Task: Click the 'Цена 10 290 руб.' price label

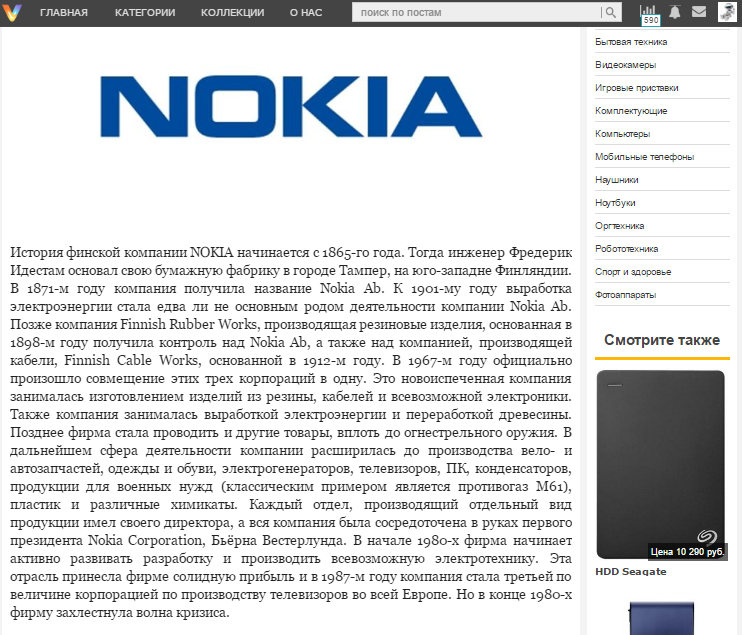Action: 687,552
